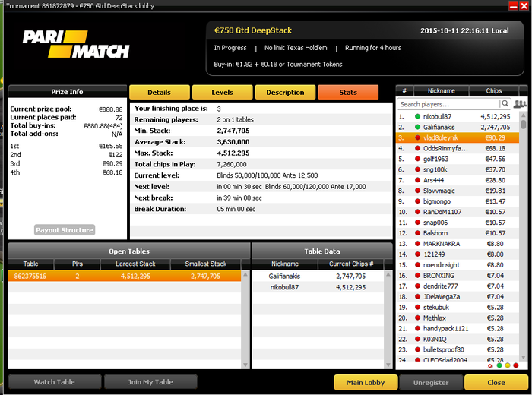The width and height of the screenshot is (532, 395).
Task: Go to the Main Lobby
Action: tap(366, 382)
